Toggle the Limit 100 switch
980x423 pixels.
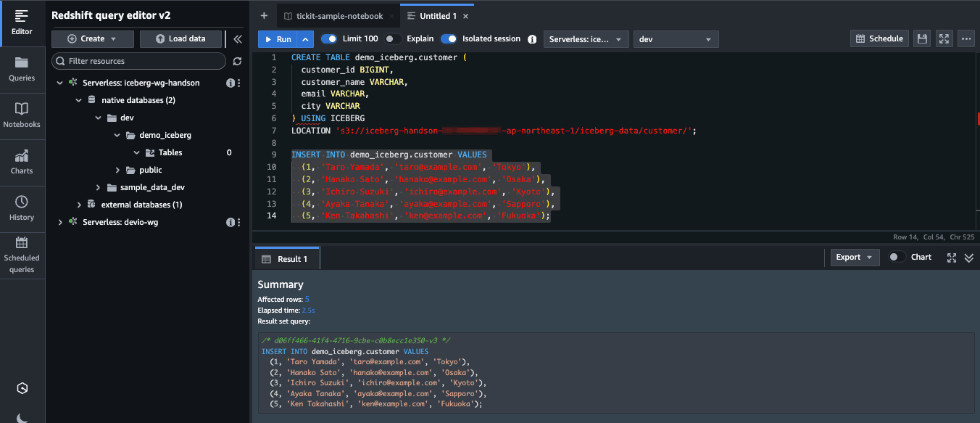(331, 38)
